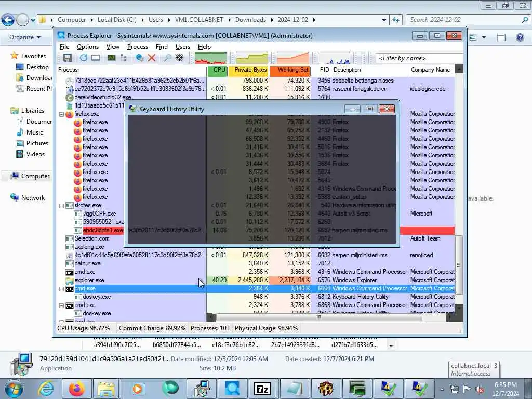Select doskey.exe with PID 6812
The image size is (532, 399).
(x=256, y=297)
